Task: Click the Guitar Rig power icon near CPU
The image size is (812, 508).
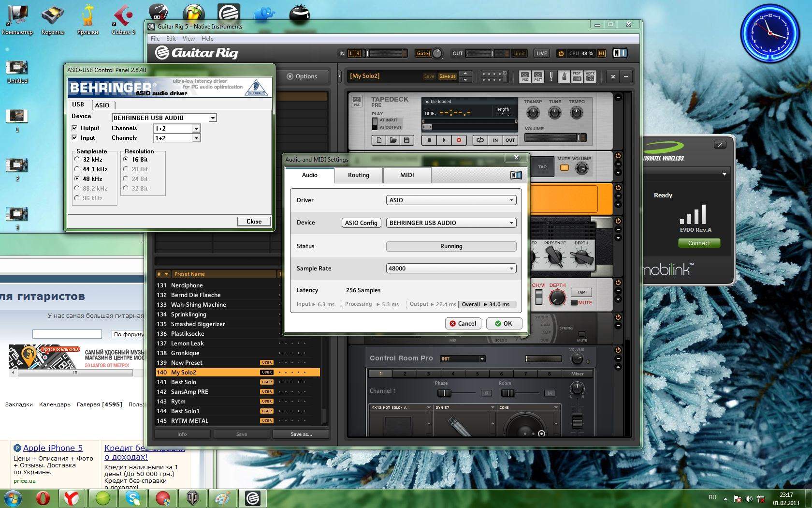Action: [561, 54]
